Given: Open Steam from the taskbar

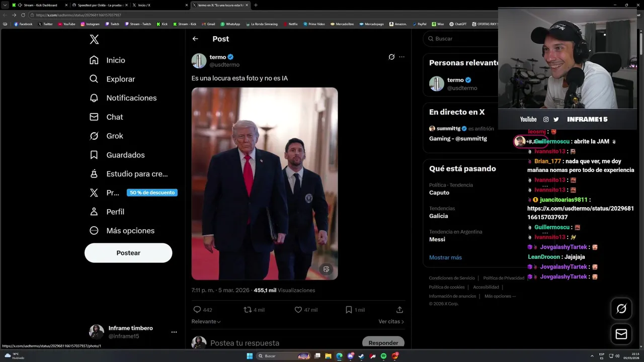Looking at the screenshot, I should (361, 356).
